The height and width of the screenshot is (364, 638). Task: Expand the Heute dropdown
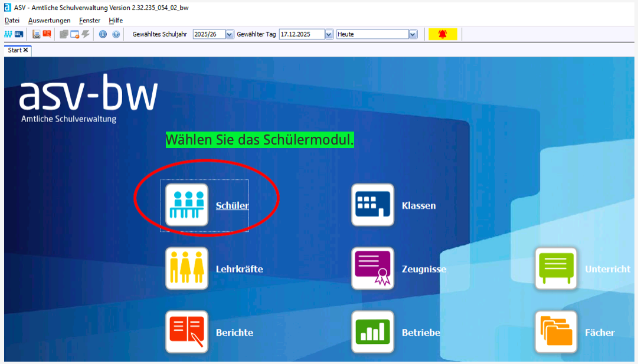coord(413,34)
